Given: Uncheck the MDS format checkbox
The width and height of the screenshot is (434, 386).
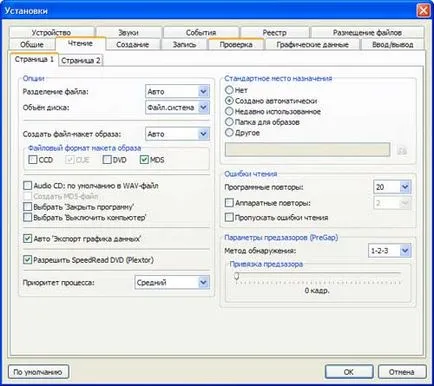Looking at the screenshot, I should tap(144, 160).
